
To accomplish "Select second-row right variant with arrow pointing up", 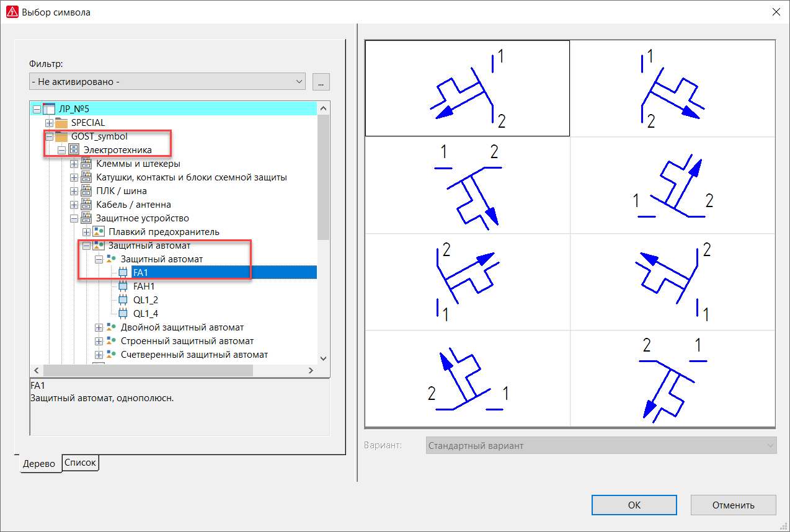I will (x=673, y=185).
